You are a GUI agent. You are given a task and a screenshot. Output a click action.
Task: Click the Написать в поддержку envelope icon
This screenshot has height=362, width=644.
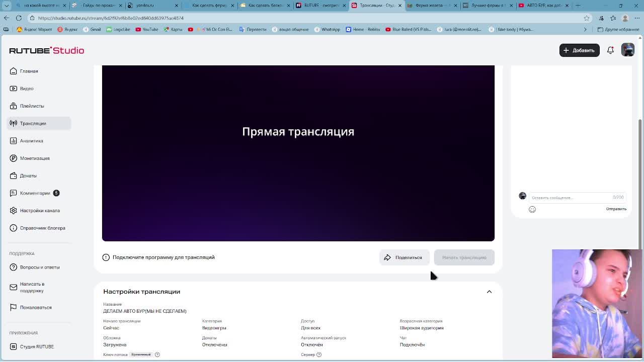(x=14, y=287)
